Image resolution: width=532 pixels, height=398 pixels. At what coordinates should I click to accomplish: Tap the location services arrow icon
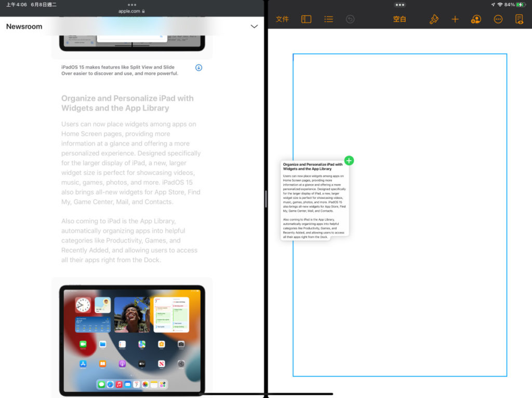click(493, 5)
